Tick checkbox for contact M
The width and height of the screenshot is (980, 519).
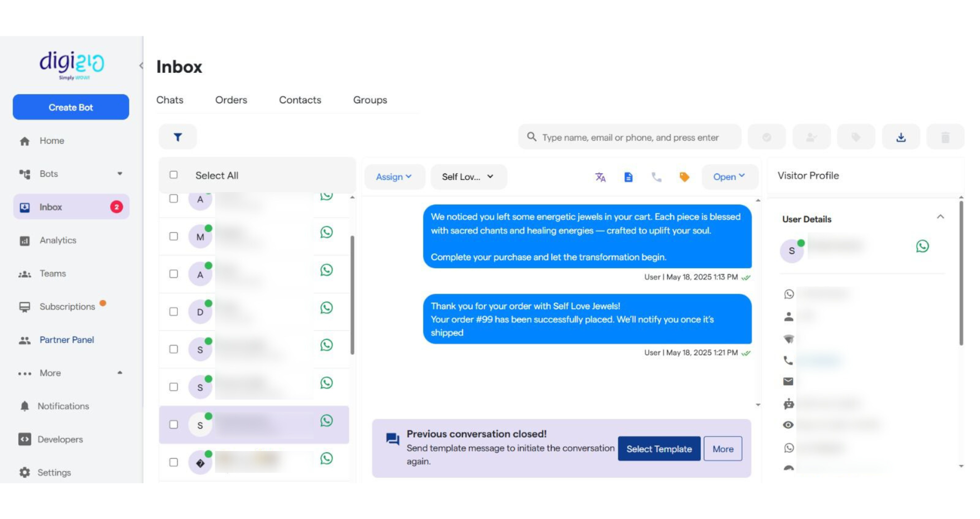[174, 236]
